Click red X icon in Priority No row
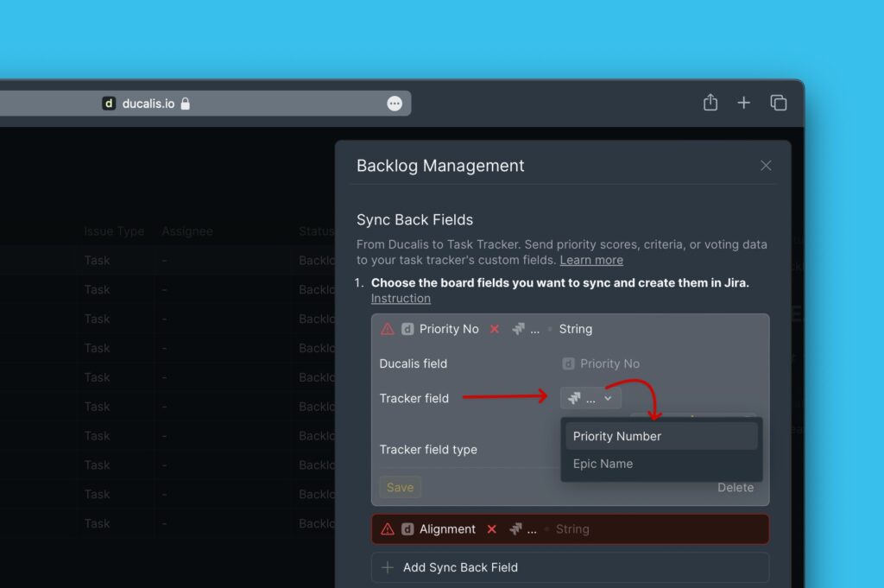This screenshot has height=588, width=884. click(x=495, y=329)
